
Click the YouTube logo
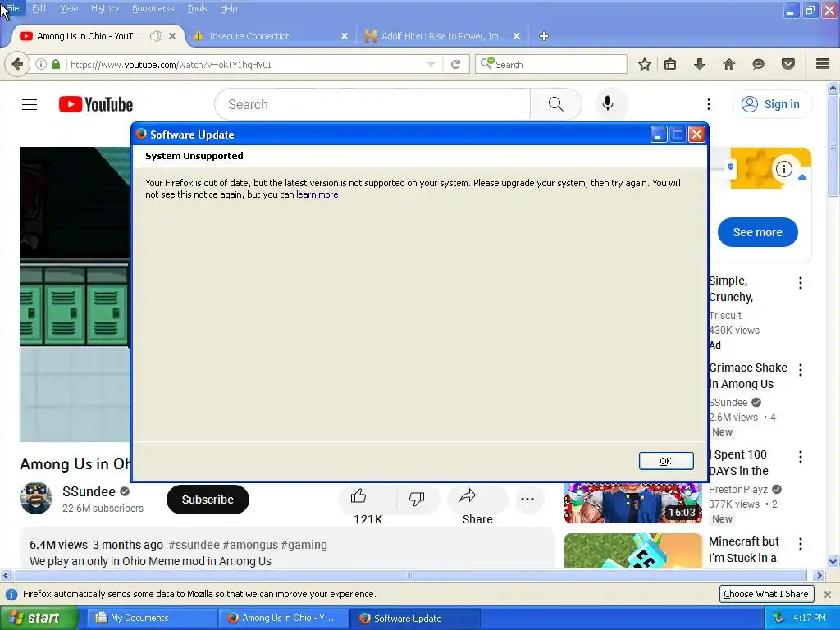tap(96, 104)
